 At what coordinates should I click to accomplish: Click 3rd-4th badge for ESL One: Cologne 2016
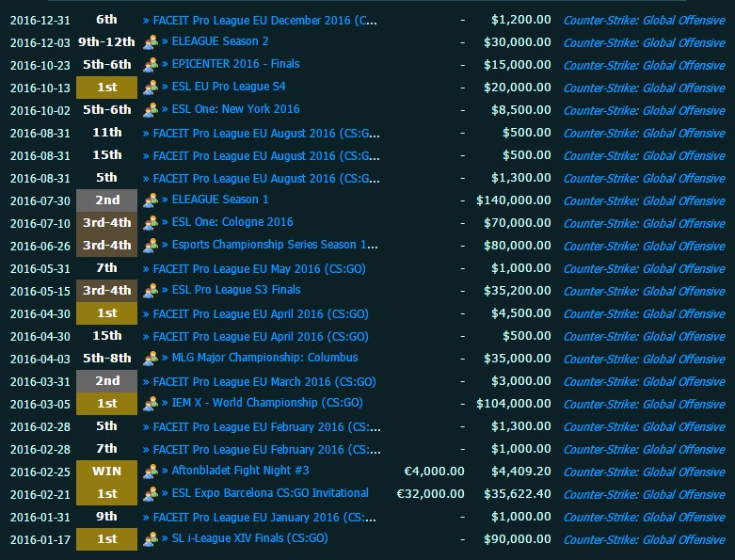tap(107, 223)
